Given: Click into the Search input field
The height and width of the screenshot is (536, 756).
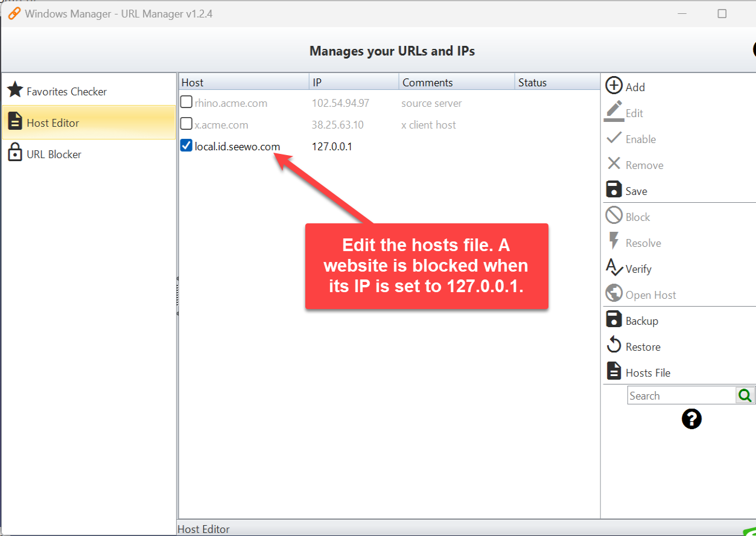Looking at the screenshot, I should (681, 395).
